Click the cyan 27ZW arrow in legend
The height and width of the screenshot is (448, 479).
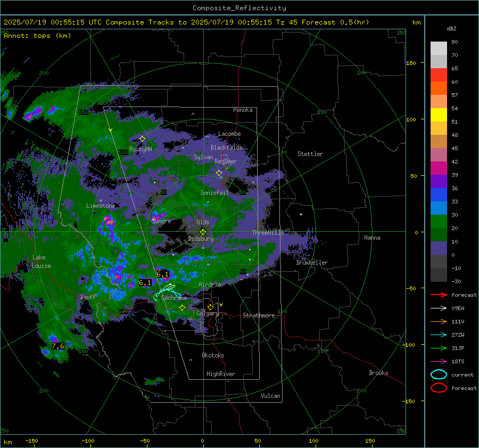coord(439,335)
